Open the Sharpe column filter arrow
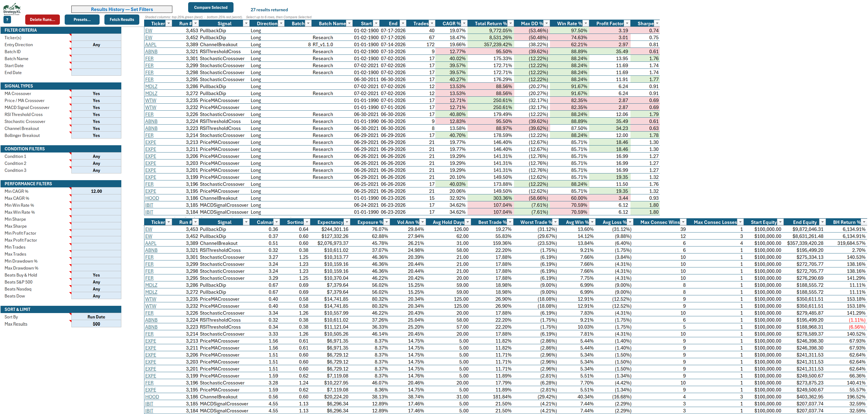The width and height of the screenshot is (868, 414). click(x=657, y=23)
